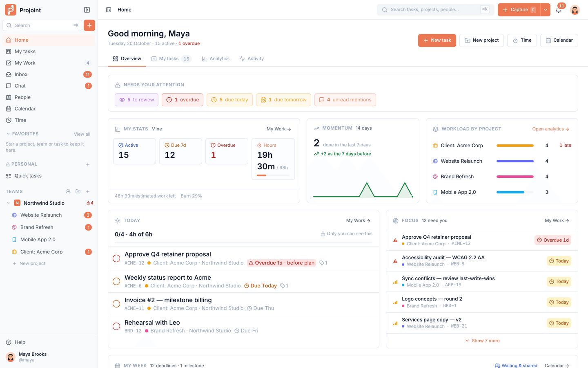Click the Time button in header
Screen dimensions: 588x368
(x=522, y=40)
